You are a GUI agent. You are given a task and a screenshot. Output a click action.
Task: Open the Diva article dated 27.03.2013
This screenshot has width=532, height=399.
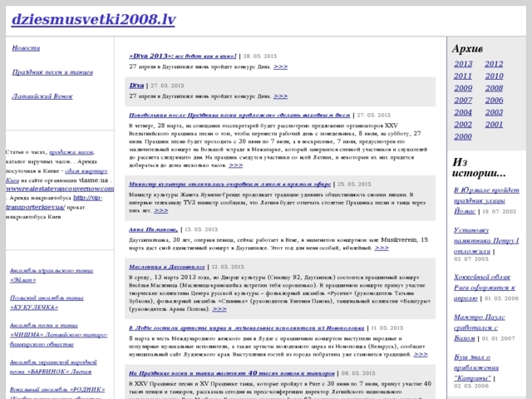tap(136, 86)
